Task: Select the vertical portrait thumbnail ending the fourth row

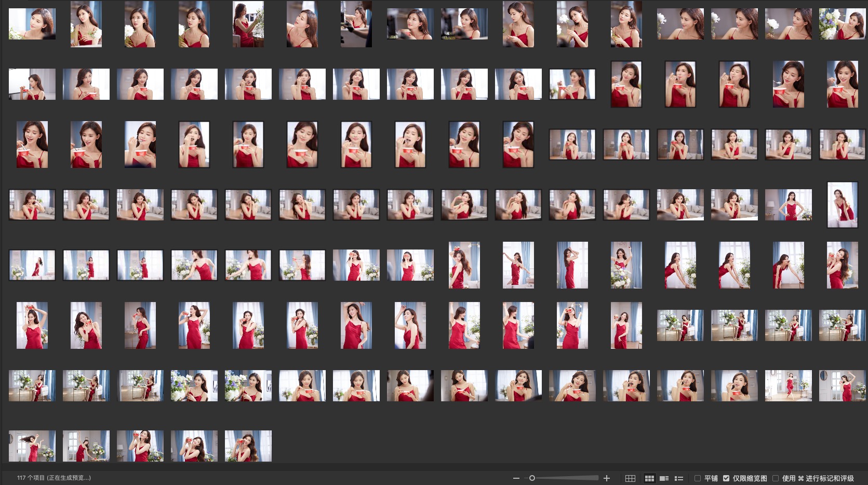Action: (842, 205)
